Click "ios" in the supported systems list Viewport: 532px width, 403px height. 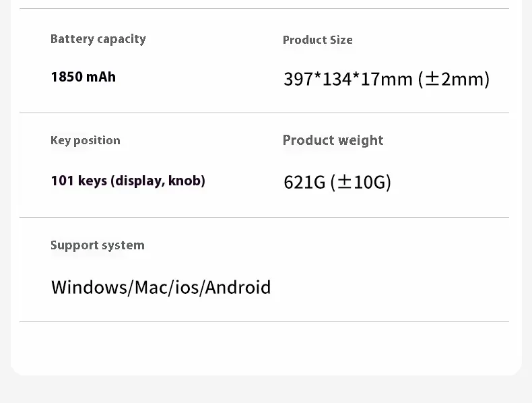coord(187,288)
